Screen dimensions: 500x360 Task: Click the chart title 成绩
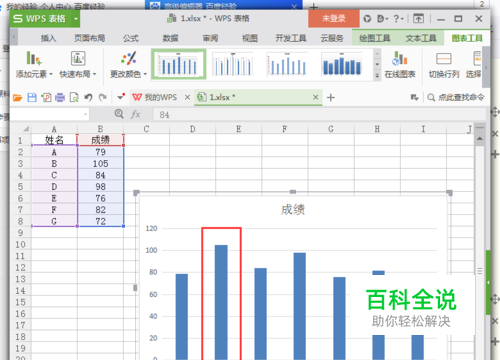tap(293, 210)
